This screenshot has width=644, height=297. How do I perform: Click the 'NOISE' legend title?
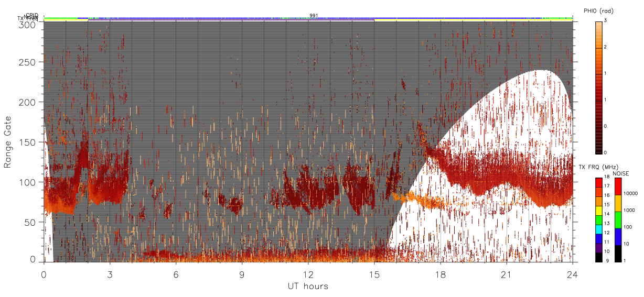(621, 173)
